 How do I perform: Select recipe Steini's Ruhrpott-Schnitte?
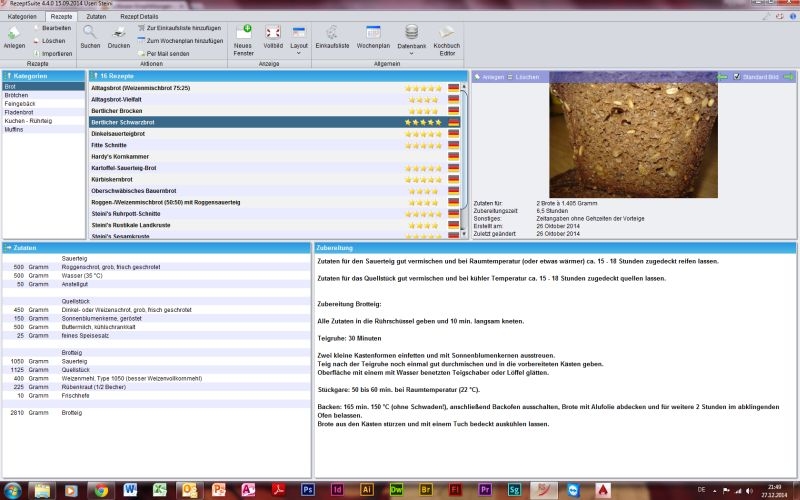click(x=274, y=214)
